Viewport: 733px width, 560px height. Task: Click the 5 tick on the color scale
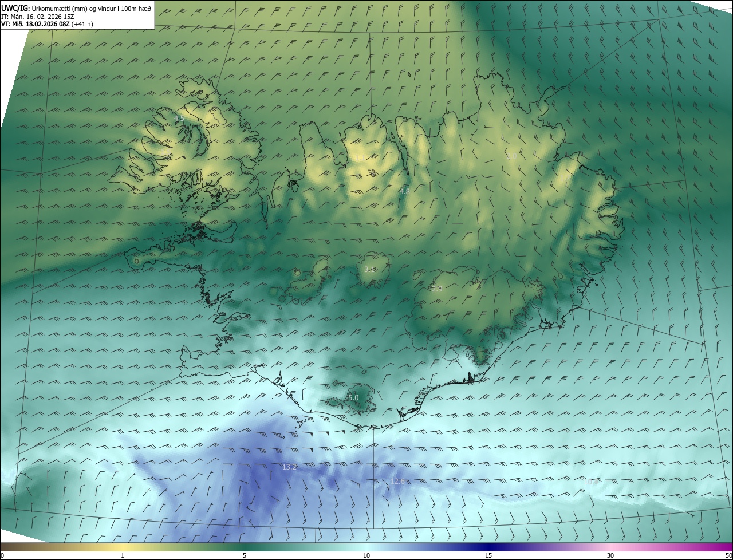[245, 556]
